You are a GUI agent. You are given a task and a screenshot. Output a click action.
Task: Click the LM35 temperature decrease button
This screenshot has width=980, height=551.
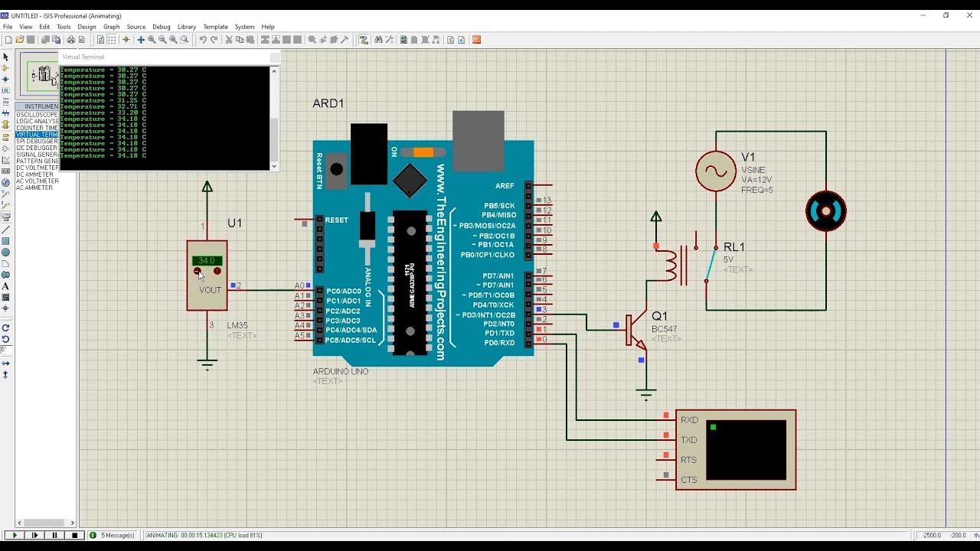[x=198, y=271]
